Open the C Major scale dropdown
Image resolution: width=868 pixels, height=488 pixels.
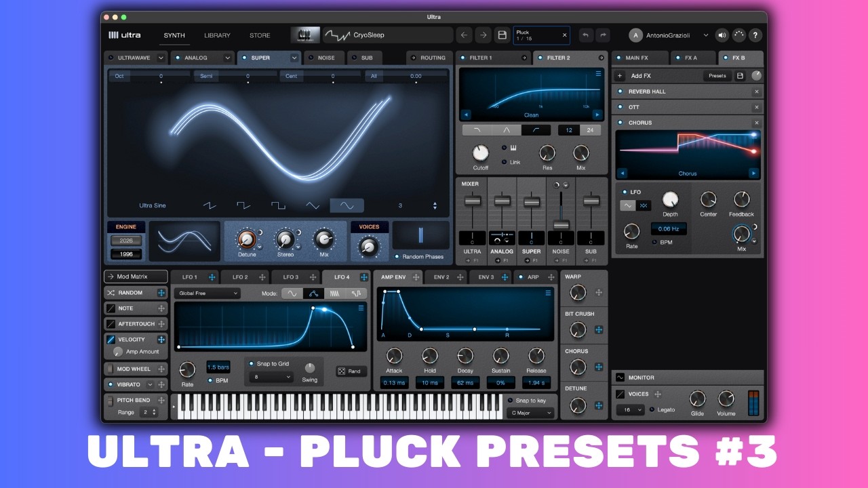click(530, 413)
